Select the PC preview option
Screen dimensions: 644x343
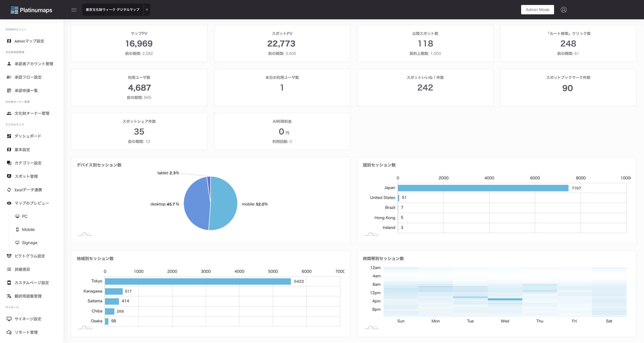[x=25, y=216]
